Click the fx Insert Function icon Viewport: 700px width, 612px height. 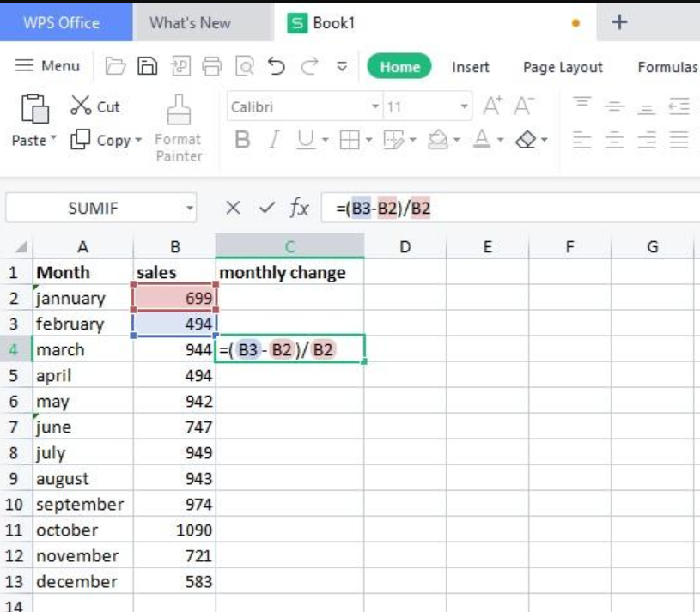(x=297, y=206)
